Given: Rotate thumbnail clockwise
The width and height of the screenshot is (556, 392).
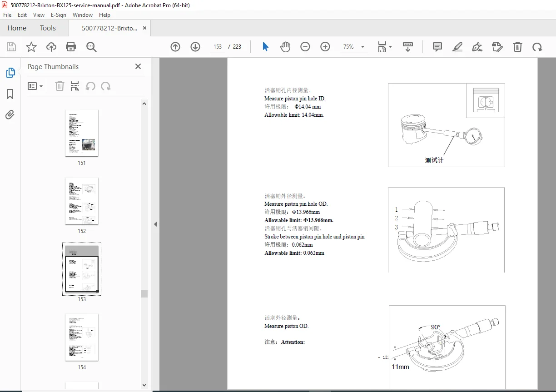Looking at the screenshot, I should [106, 86].
